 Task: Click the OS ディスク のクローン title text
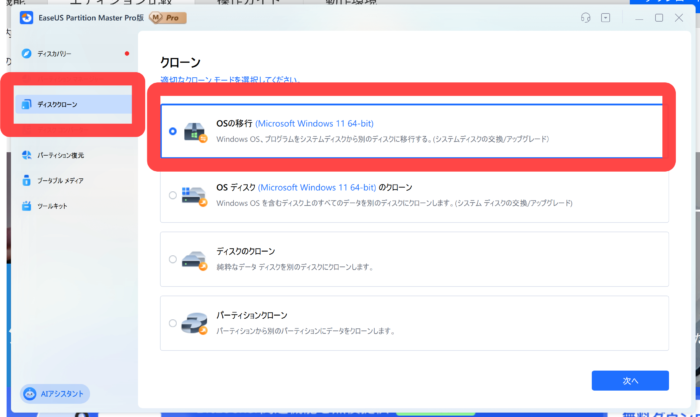pos(314,188)
